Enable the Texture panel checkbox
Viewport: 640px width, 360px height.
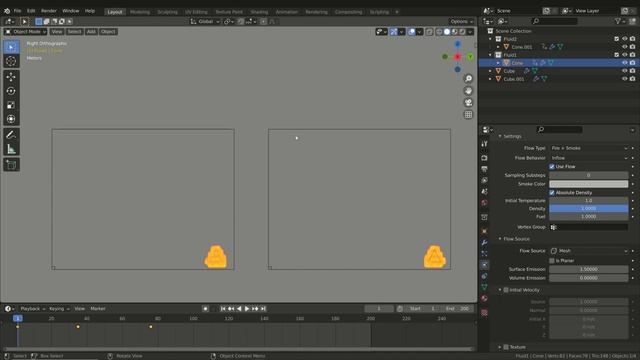(506, 347)
